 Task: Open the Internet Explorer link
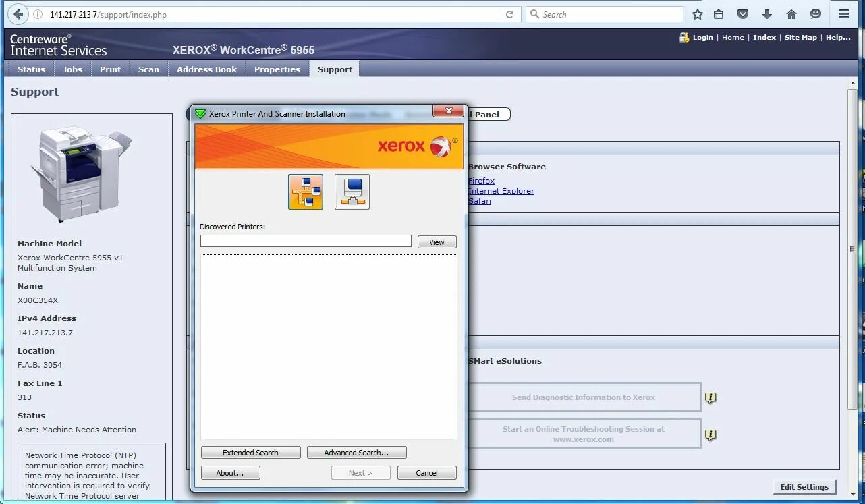(501, 191)
